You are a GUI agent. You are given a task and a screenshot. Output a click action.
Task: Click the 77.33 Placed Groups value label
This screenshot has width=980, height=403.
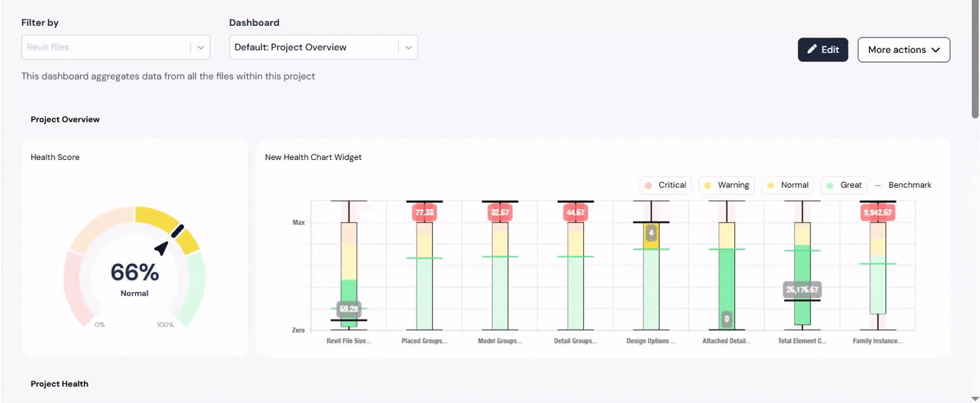424,213
